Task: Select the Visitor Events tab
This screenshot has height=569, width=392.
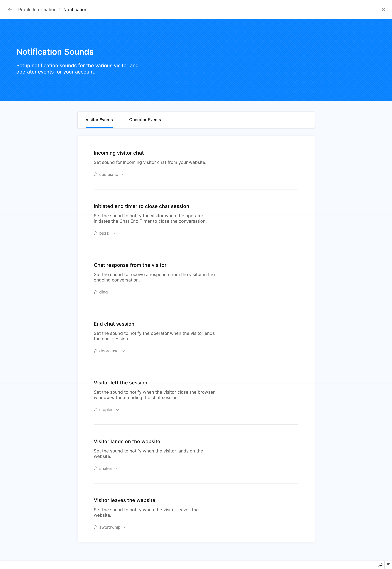Action: [x=99, y=120]
